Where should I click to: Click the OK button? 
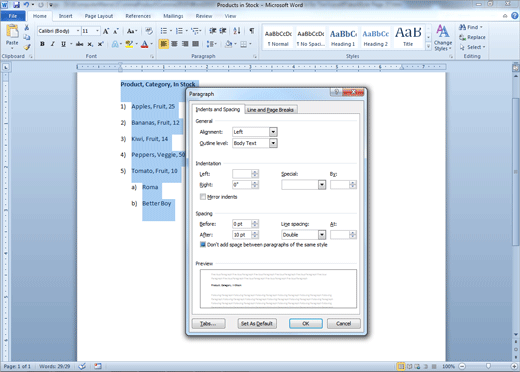click(x=306, y=323)
